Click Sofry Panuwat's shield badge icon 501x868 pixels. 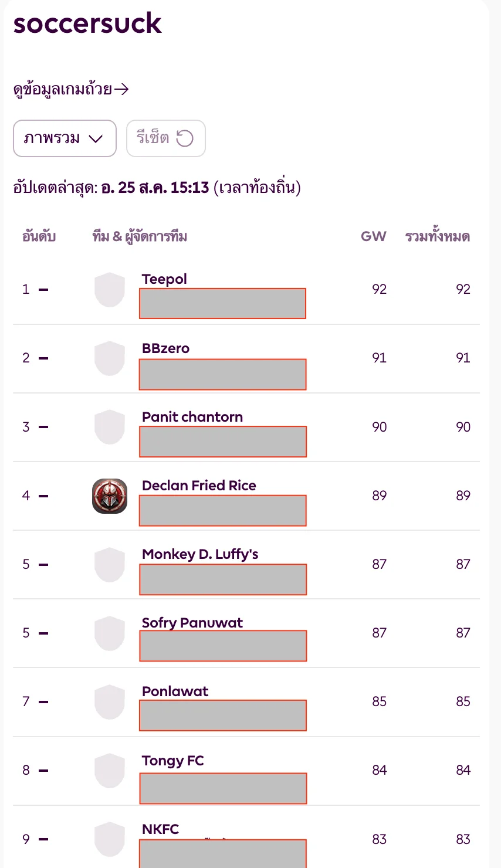tap(110, 633)
